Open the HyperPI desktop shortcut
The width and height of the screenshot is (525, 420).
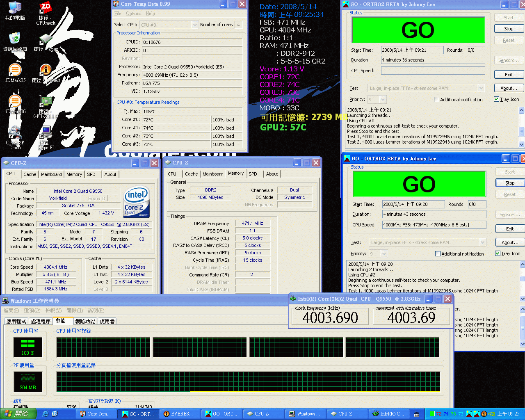pyautogui.click(x=46, y=138)
